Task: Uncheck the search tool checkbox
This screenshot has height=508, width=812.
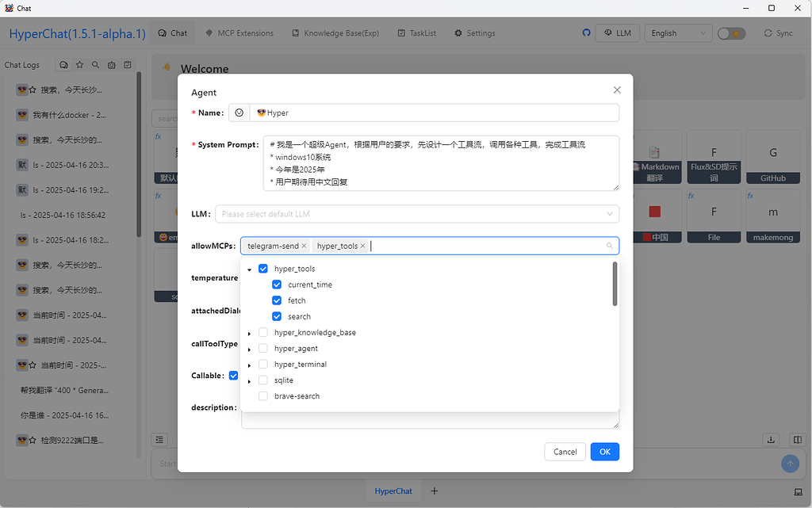Action: coord(277,316)
